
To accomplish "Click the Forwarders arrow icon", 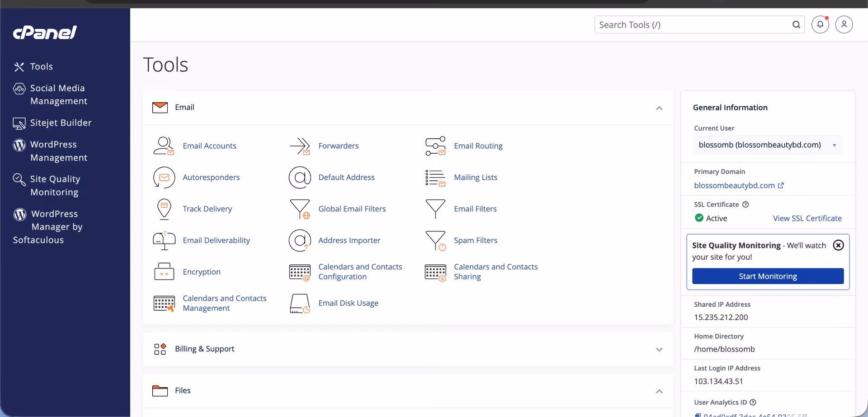I will (300, 146).
